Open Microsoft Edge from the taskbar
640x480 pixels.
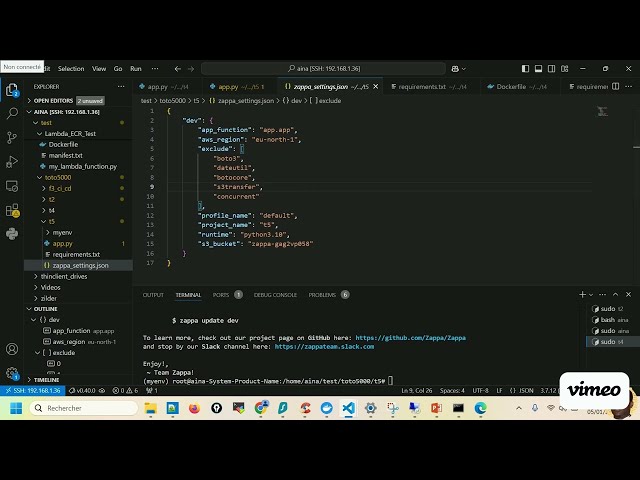click(480, 408)
